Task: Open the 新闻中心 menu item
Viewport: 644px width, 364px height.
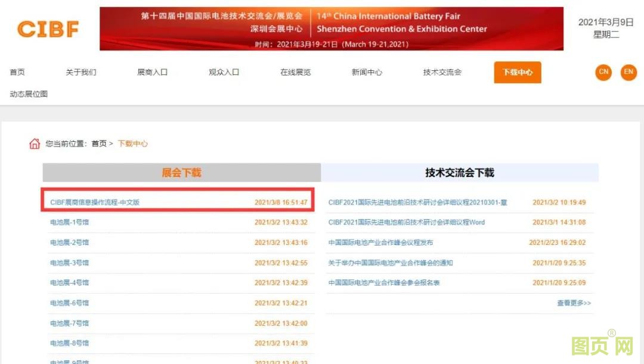Action: (366, 71)
